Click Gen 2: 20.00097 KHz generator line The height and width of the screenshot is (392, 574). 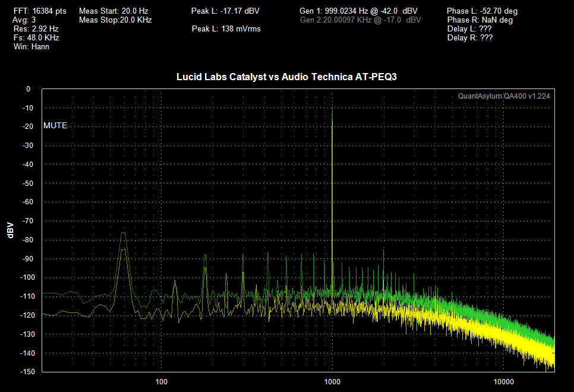pyautogui.click(x=361, y=20)
